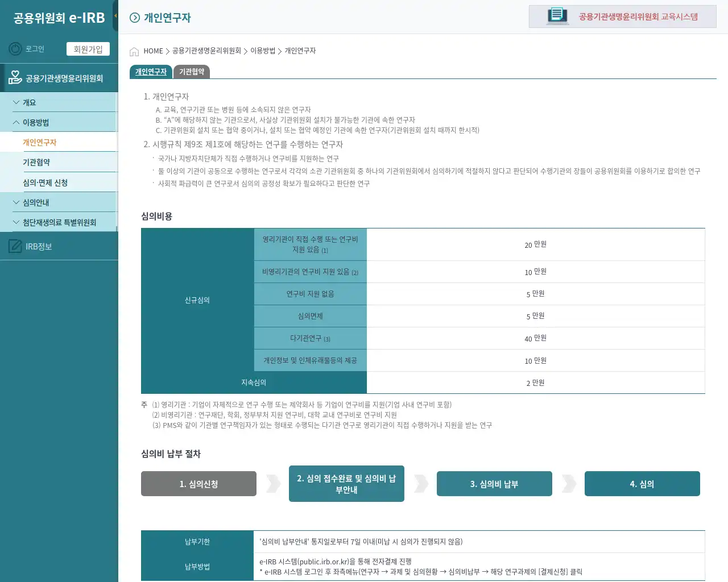Click 공용기관생명윤리위원회 in the breadcrumb
The height and width of the screenshot is (582, 728).
[x=206, y=51]
